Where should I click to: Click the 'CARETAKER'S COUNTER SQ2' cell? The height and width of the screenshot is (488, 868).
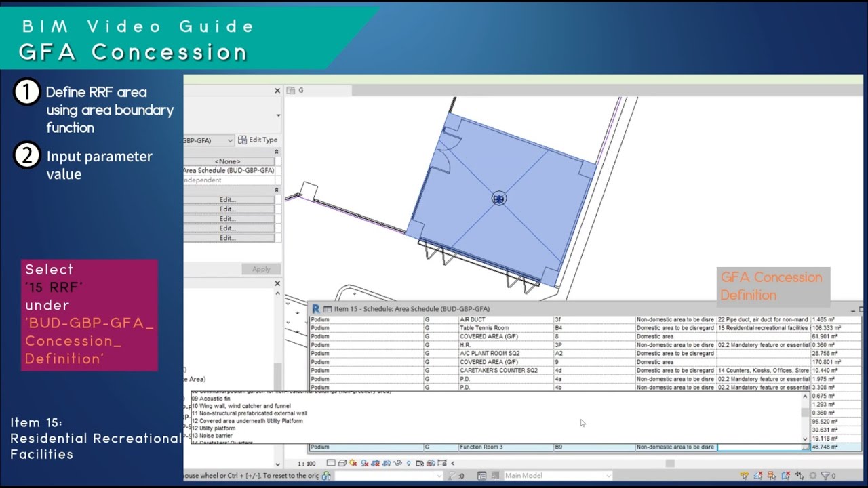tap(505, 371)
